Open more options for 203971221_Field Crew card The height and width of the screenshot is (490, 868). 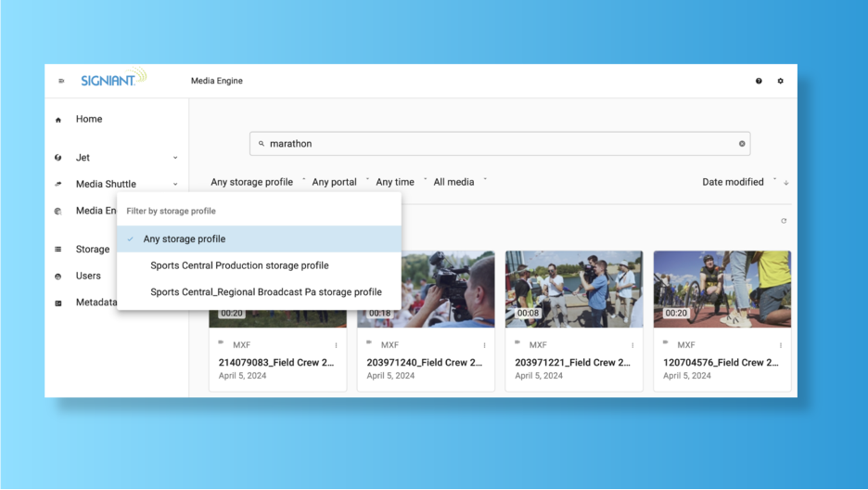[x=632, y=345]
